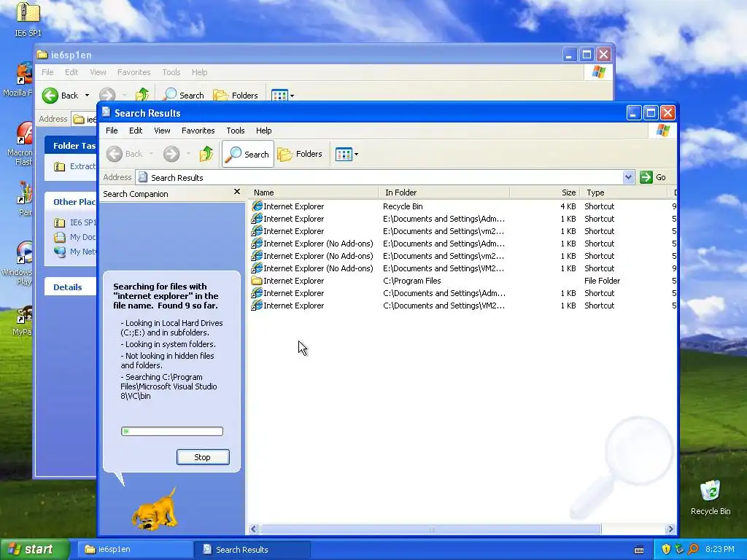747x560 pixels.
Task: Open Forward history dropdown arrow in Search Results
Action: pos(188,154)
